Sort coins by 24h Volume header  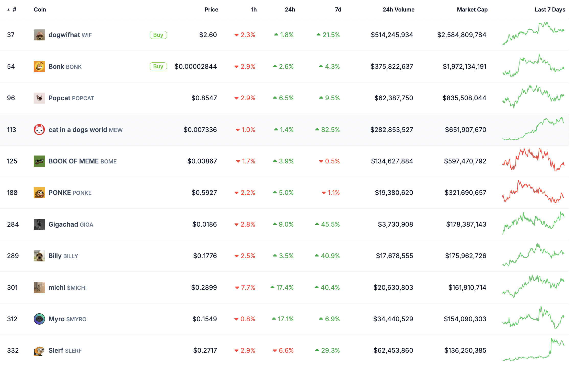[399, 10]
